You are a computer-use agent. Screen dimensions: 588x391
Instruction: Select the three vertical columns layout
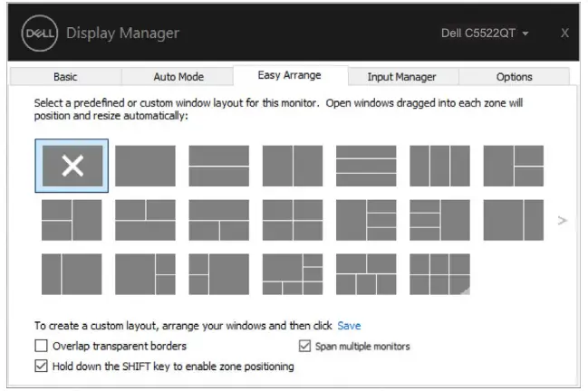tap(439, 166)
